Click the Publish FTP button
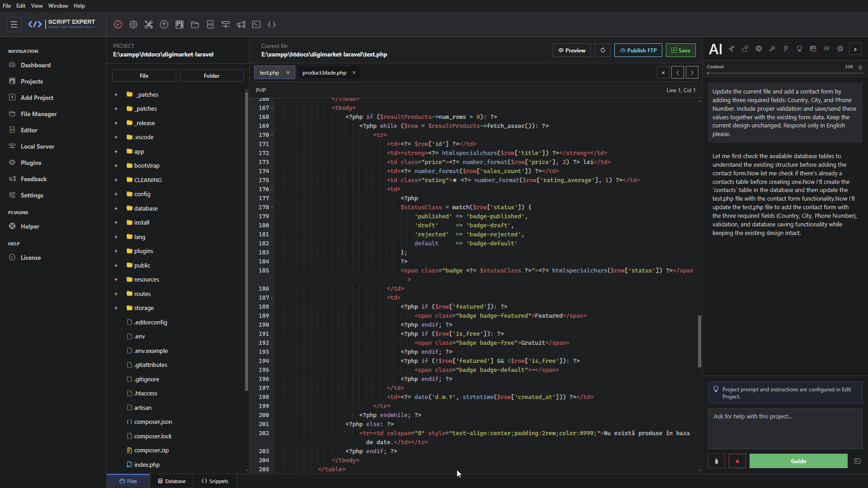The image size is (868, 488). (638, 50)
